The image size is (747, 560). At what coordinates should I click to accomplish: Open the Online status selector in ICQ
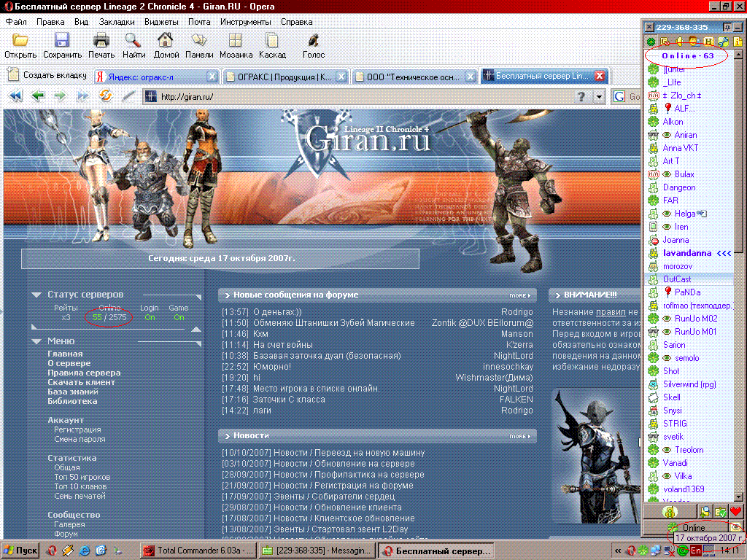687,527
